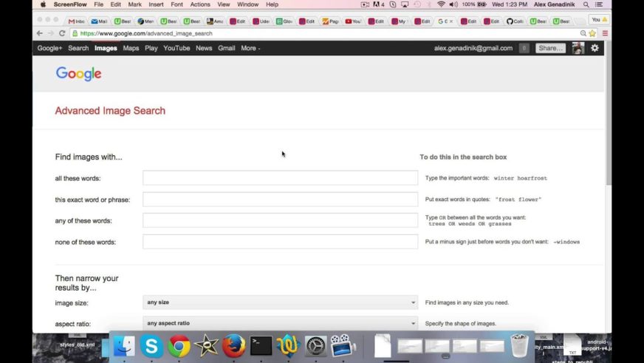Click the Advanced Image Search heading
The width and height of the screenshot is (644, 363).
click(110, 111)
